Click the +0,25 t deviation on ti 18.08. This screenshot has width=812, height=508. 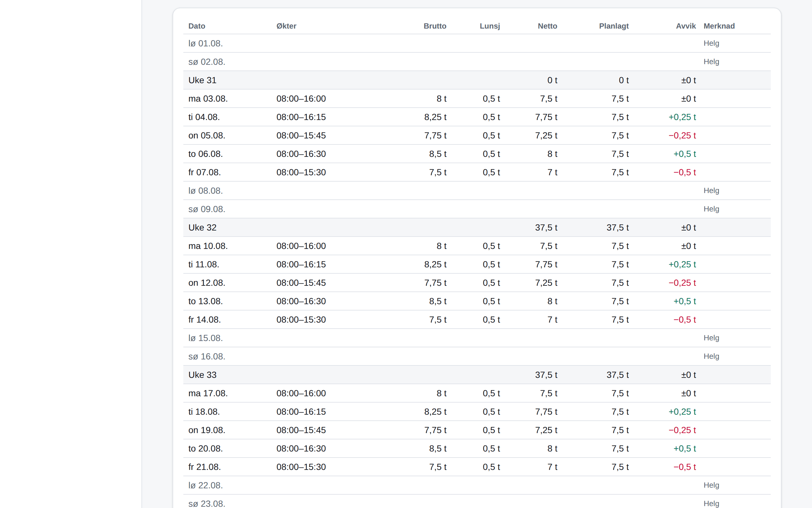click(682, 411)
